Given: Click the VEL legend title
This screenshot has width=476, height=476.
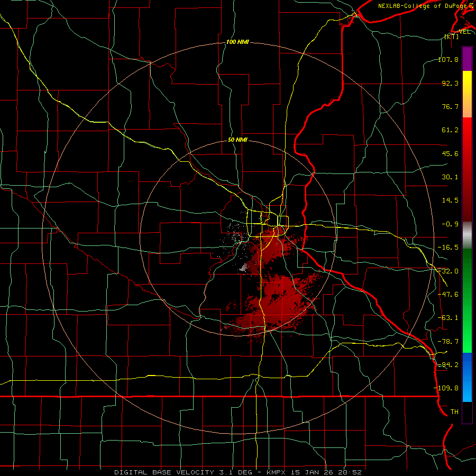Looking at the screenshot, I should point(464,32).
